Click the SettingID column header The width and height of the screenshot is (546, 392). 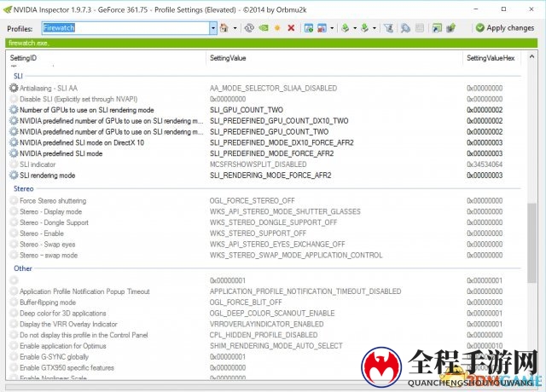click(x=23, y=58)
